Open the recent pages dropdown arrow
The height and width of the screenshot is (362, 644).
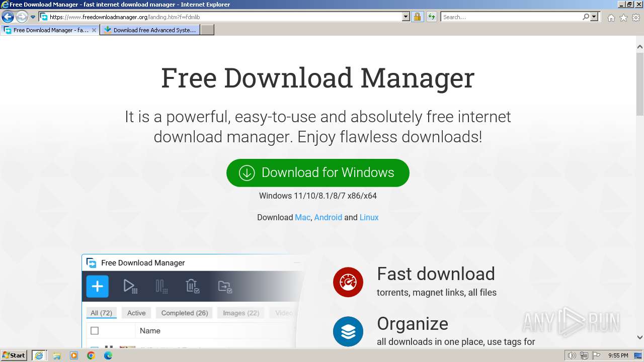coord(33,17)
